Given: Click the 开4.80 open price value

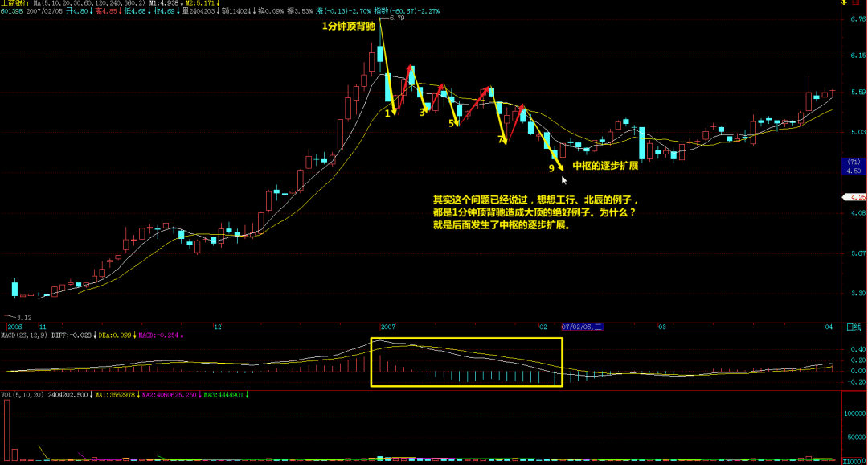Looking at the screenshot, I should click(x=77, y=10).
